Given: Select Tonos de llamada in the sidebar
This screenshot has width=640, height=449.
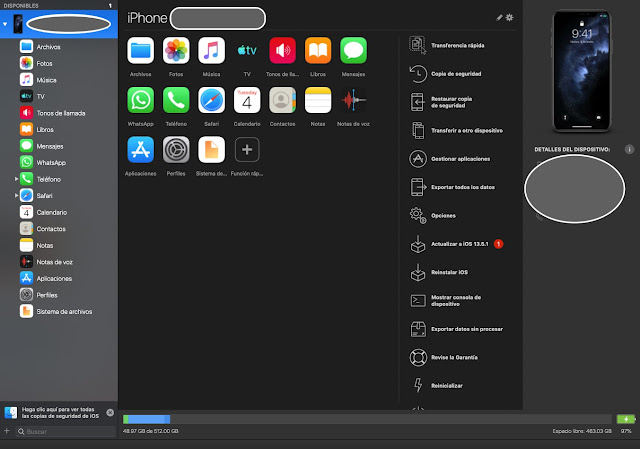Looking at the screenshot, I should coord(59,113).
